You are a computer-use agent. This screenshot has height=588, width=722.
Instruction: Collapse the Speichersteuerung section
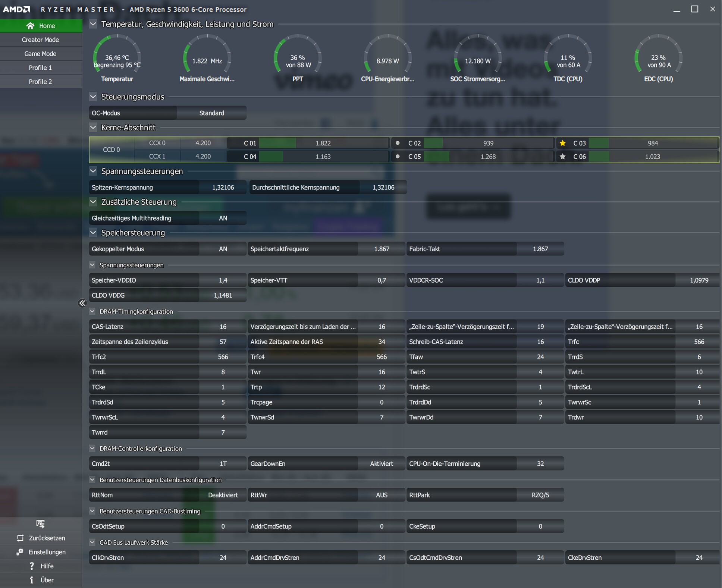(93, 233)
